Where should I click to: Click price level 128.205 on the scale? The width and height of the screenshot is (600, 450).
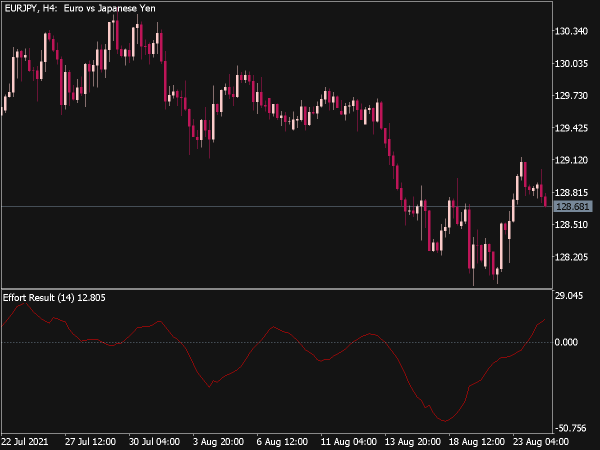(x=571, y=257)
